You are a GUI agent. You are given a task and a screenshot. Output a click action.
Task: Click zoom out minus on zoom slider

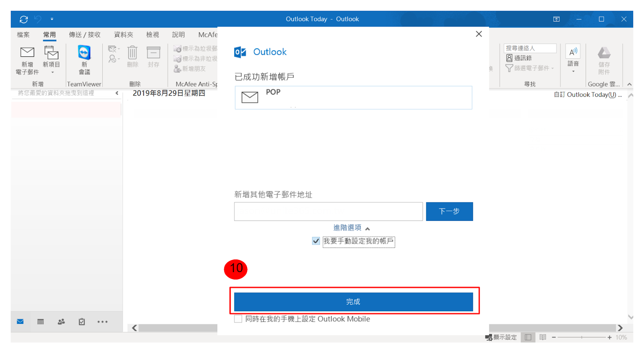554,337
